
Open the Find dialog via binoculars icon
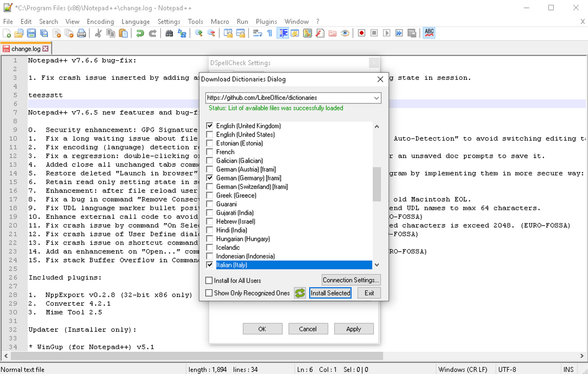(x=170, y=33)
